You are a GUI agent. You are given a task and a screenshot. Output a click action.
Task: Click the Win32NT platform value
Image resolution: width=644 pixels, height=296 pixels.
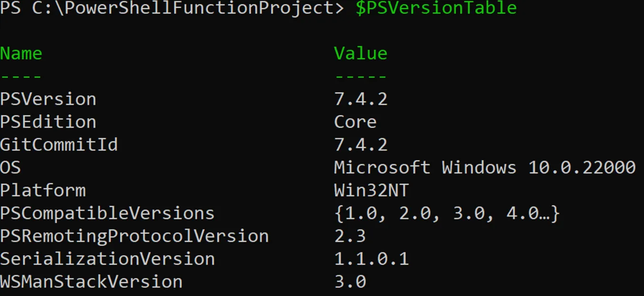pyautogui.click(x=371, y=190)
